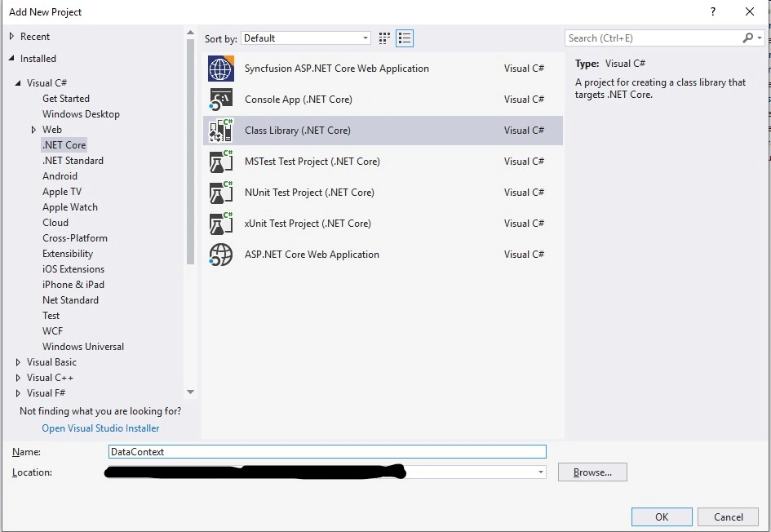
Task: Click the Syncfusion ASP.NET Core globe icon
Action: pyautogui.click(x=221, y=69)
